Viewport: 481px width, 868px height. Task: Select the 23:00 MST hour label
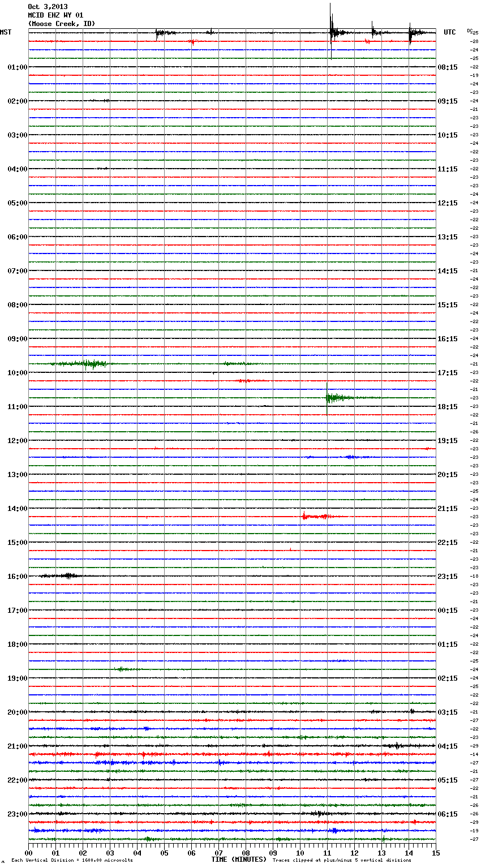coord(18,814)
